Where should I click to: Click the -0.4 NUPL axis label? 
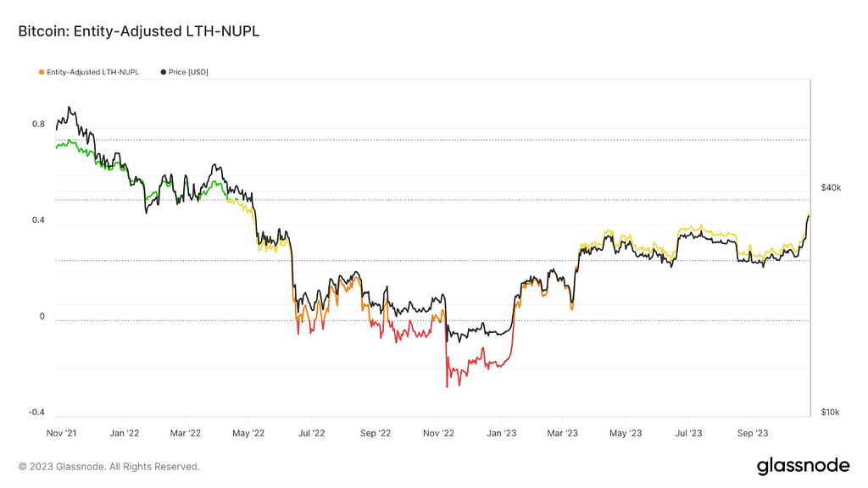(x=36, y=413)
